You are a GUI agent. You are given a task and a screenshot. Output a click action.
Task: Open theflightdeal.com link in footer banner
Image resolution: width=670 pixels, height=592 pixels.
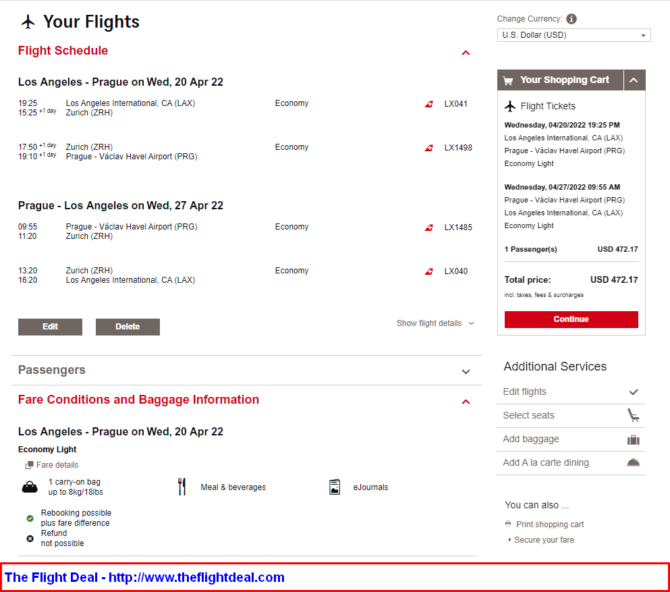pos(196,577)
